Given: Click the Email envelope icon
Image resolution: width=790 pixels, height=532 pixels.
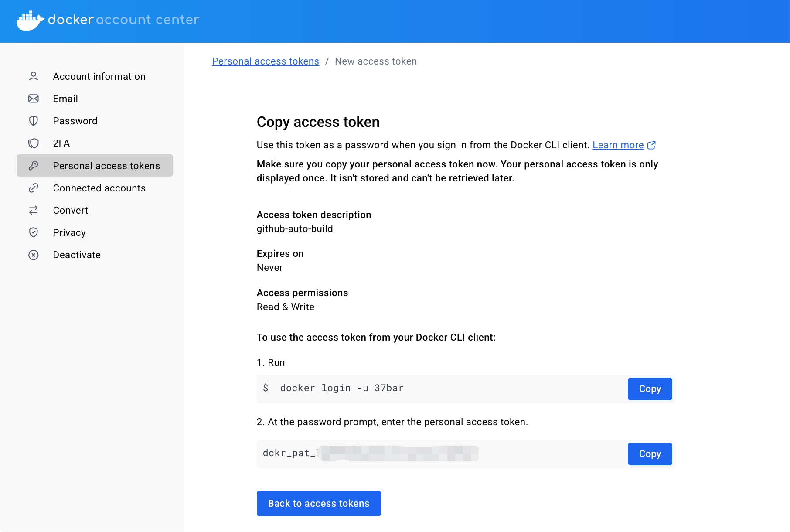Looking at the screenshot, I should click(x=34, y=99).
